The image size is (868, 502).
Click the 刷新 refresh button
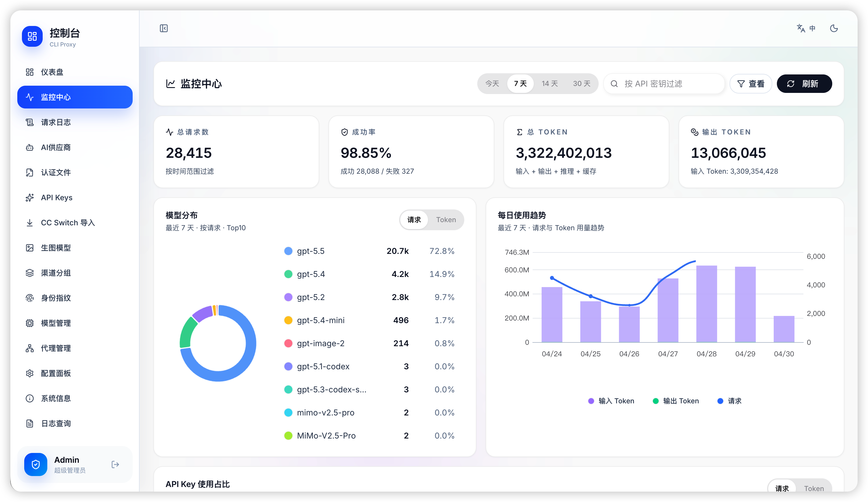pyautogui.click(x=804, y=84)
